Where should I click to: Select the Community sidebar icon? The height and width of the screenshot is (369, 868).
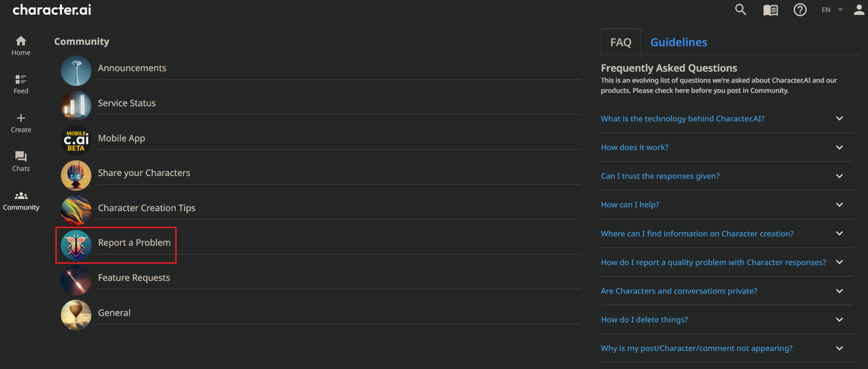click(21, 200)
